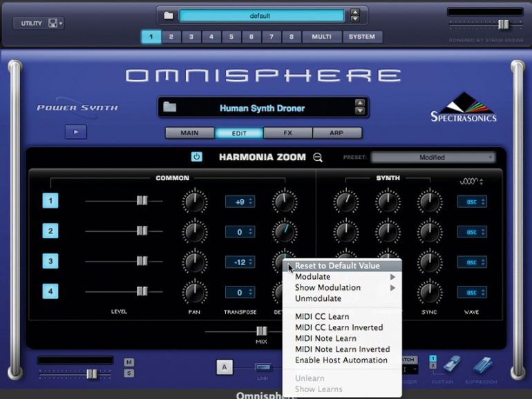Open the OSC wave selector in row 2
Image resolution: width=532 pixels, height=399 pixels.
(472, 232)
